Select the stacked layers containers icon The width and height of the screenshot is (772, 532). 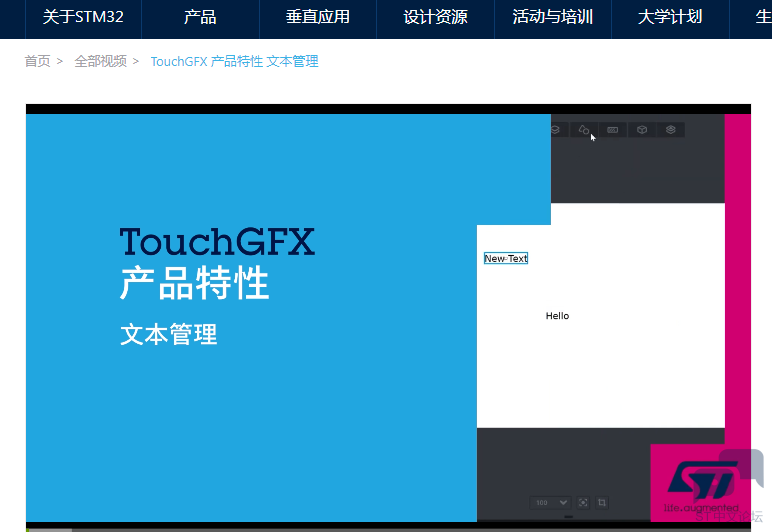[671, 130]
